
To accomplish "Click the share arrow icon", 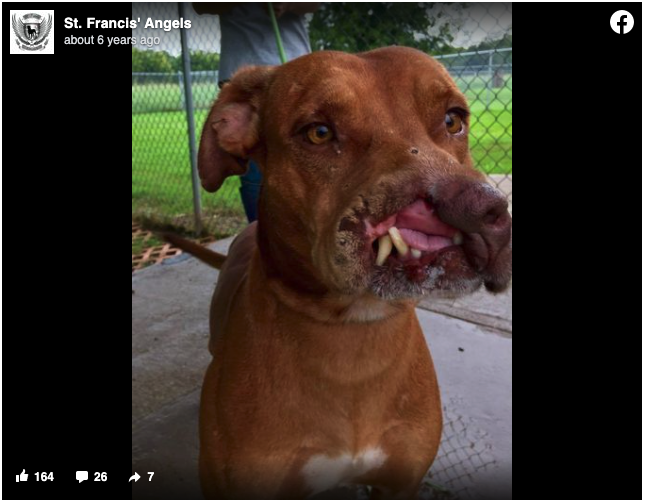I will pos(135,477).
